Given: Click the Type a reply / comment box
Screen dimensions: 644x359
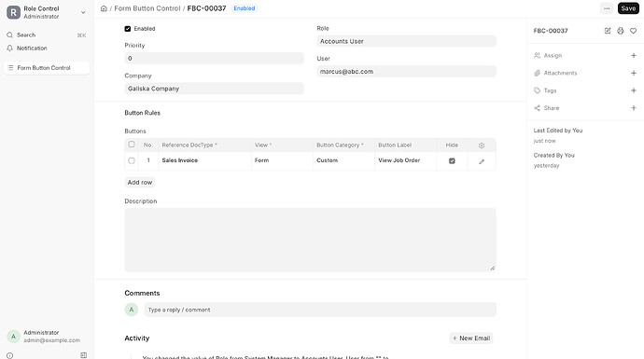Looking at the screenshot, I should click(x=320, y=310).
